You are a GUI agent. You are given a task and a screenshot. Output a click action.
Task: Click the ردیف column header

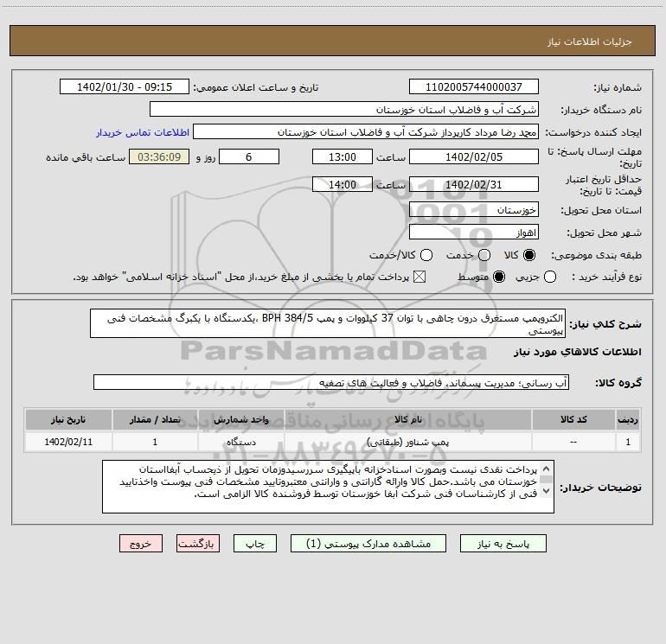pos(628,420)
